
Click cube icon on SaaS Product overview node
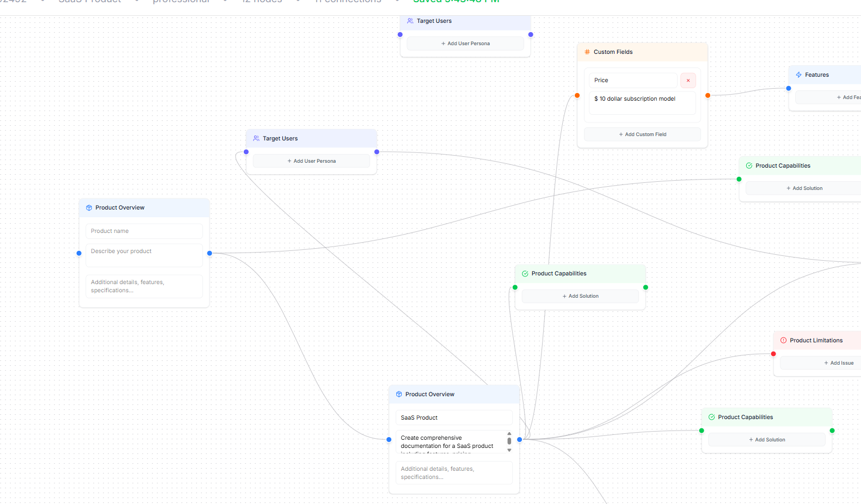coord(399,395)
